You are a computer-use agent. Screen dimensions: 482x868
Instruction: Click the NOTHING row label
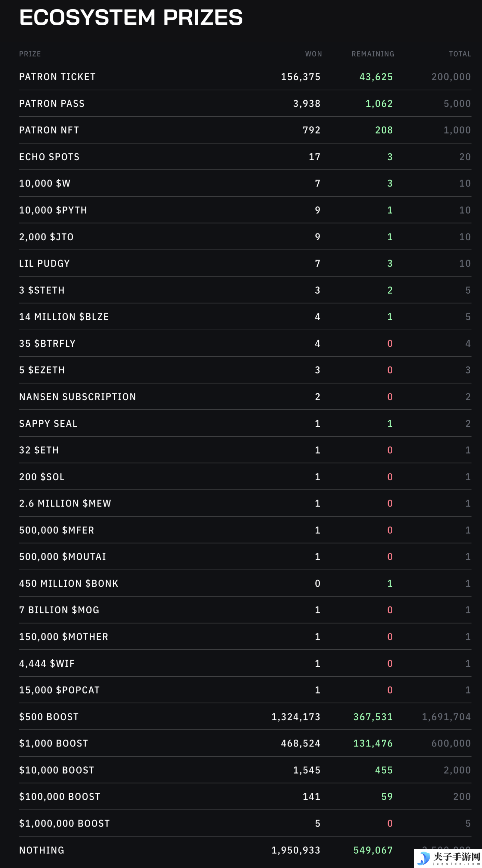(x=42, y=850)
